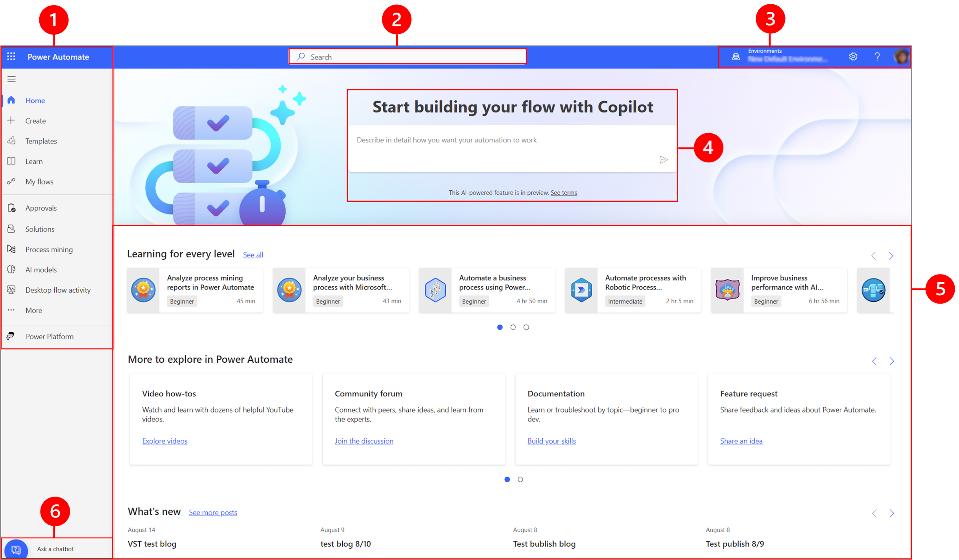Click the next learning carousel arrow
This screenshot has height=560, width=959.
[893, 256]
